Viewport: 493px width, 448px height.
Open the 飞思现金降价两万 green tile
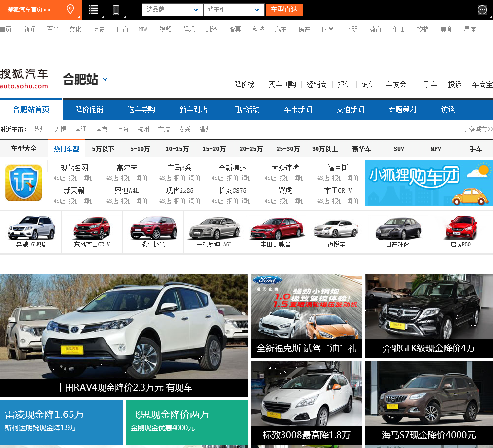[x=187, y=422]
